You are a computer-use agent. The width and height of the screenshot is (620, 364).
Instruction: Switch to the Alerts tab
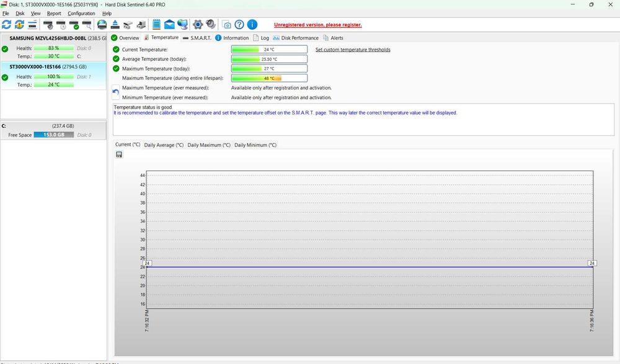click(333, 38)
